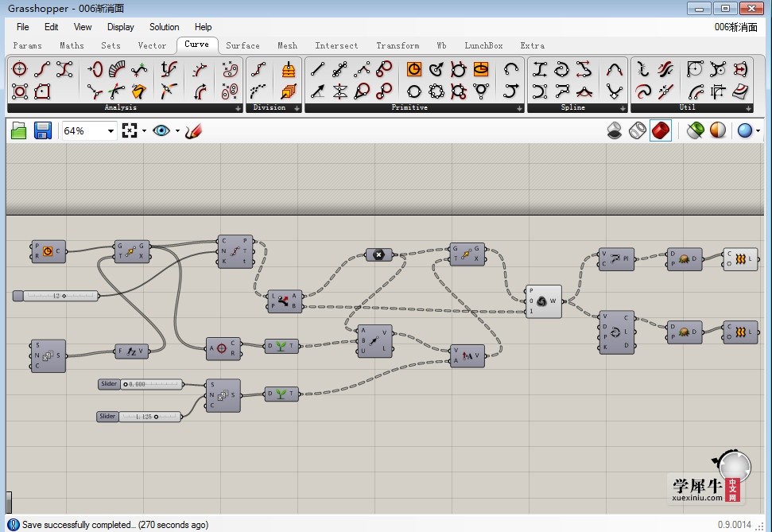This screenshot has width=772, height=532.
Task: Select the Ellipse primitive icon
Action: (480, 69)
